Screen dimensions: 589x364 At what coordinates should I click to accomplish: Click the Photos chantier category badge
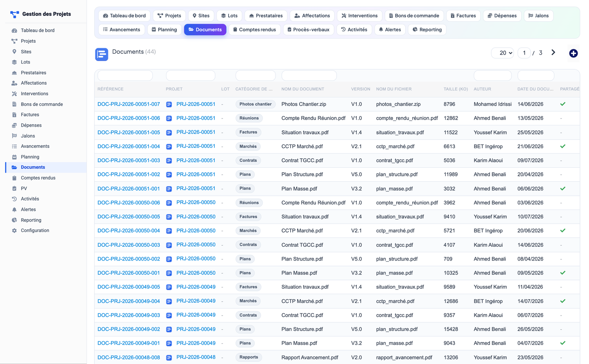point(256,104)
